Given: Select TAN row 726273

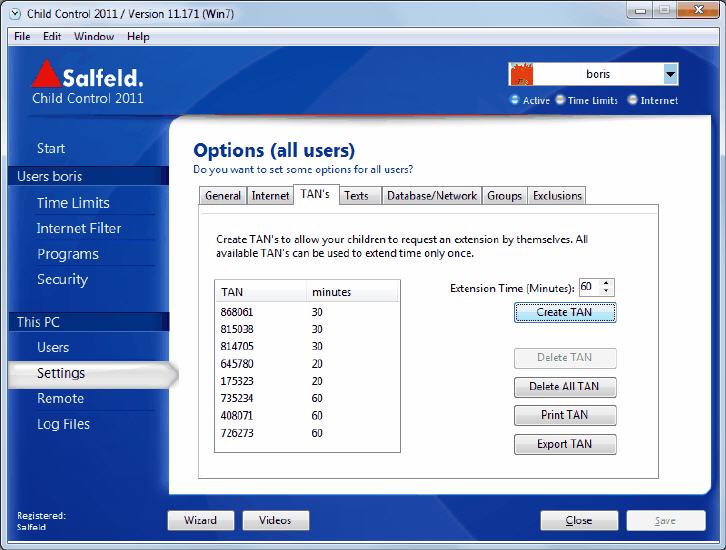Looking at the screenshot, I should coord(307,433).
